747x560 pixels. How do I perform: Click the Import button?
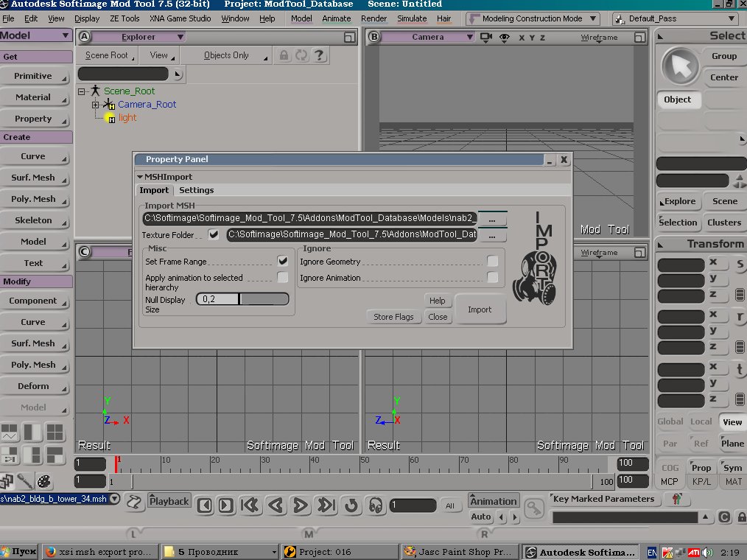pyautogui.click(x=480, y=309)
